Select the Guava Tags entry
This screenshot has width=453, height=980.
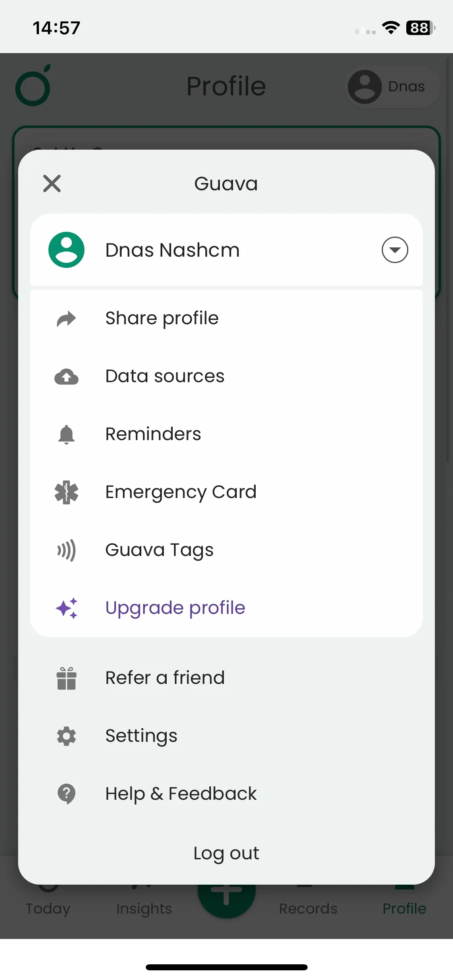point(159,550)
